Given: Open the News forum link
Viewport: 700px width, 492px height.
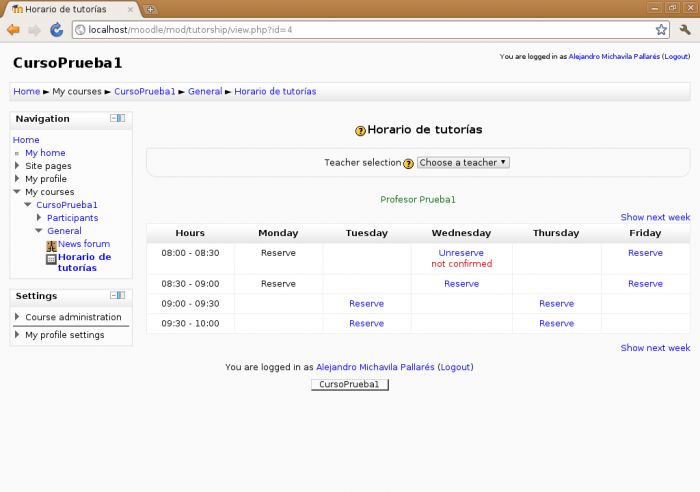Looking at the screenshot, I should [84, 244].
